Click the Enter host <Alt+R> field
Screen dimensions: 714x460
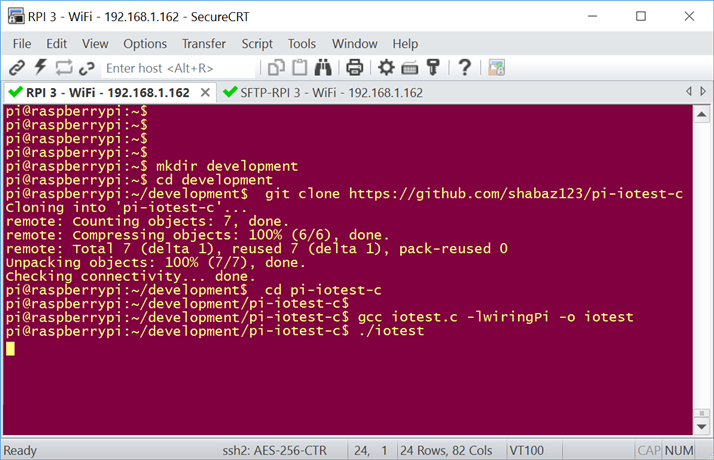tap(178, 68)
